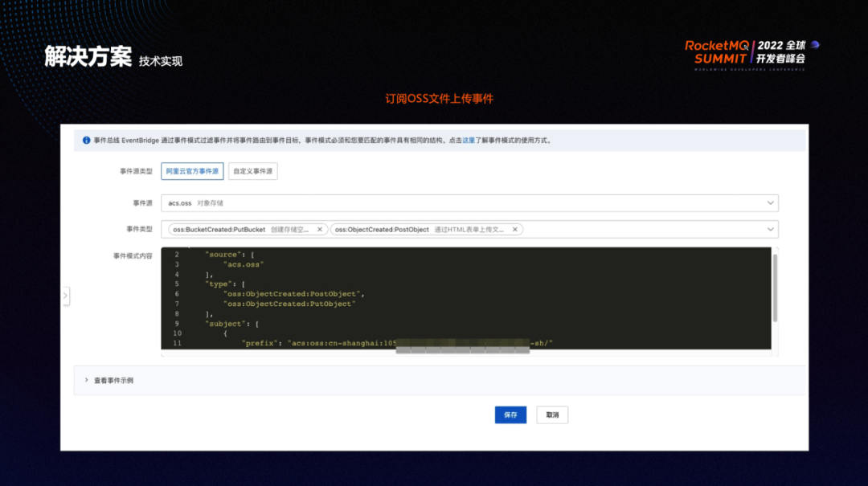Click the "acs.oss" line in editor
This screenshot has height=486, width=868.
[x=244, y=264]
